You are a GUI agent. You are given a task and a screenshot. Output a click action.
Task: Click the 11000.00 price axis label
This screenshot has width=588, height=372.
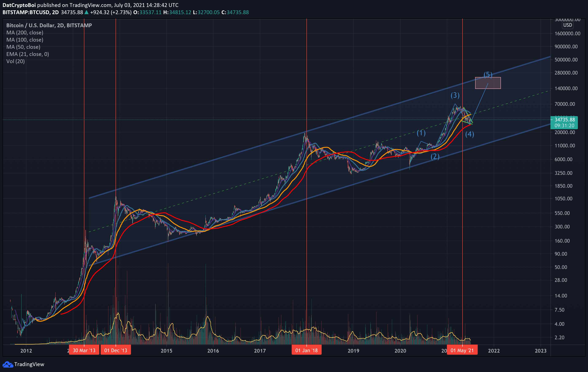(x=565, y=146)
